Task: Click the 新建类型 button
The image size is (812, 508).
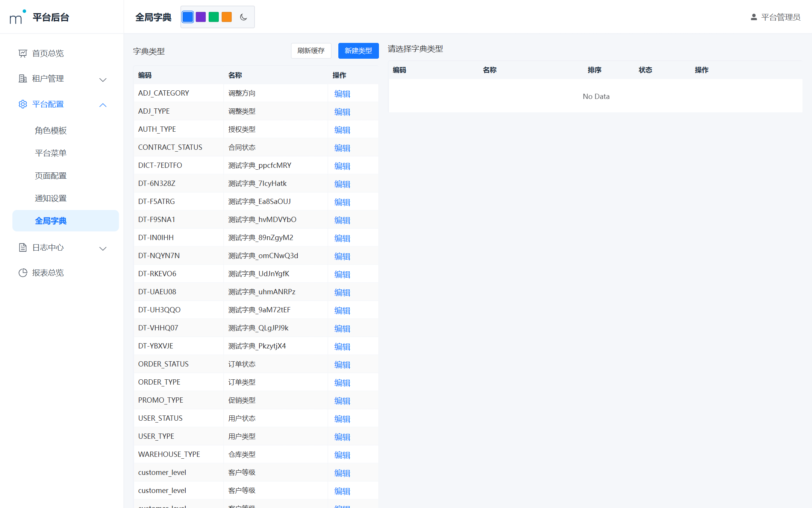Action: click(x=358, y=51)
